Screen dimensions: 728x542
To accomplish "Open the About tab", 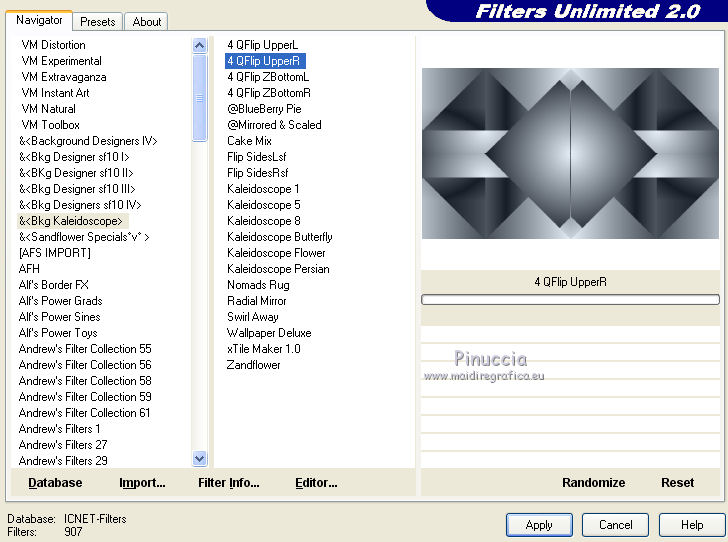I will point(147,22).
